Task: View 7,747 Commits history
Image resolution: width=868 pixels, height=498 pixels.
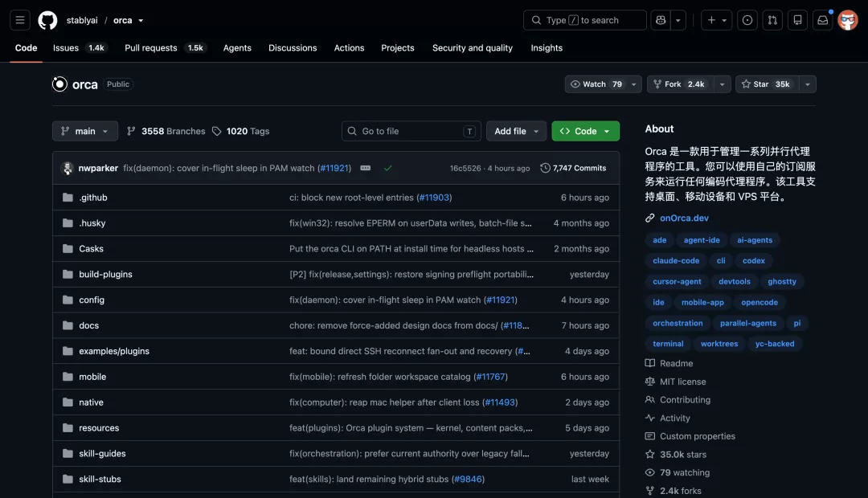Action: tap(574, 168)
